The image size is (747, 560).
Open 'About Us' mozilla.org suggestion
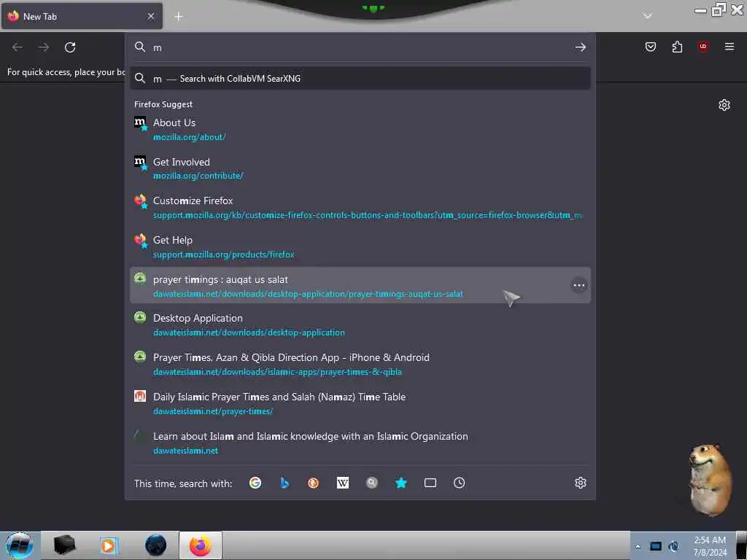click(360, 130)
